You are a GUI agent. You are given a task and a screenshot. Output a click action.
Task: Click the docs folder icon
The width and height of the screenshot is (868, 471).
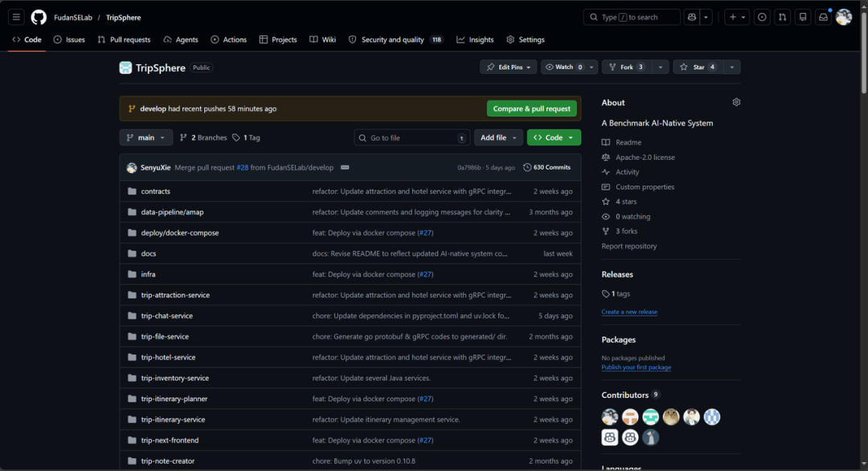pos(132,253)
